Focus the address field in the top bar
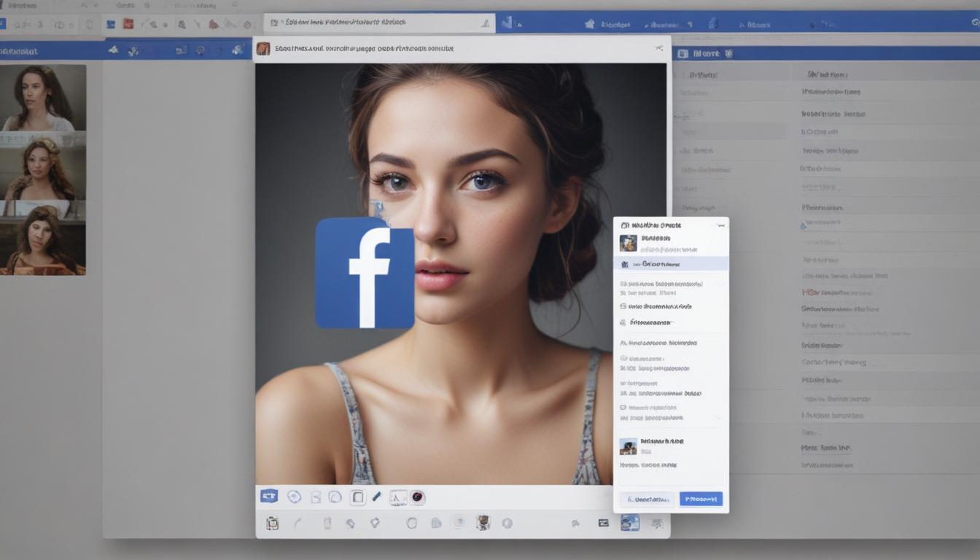Screen dimensions: 980x560 [x=379, y=23]
